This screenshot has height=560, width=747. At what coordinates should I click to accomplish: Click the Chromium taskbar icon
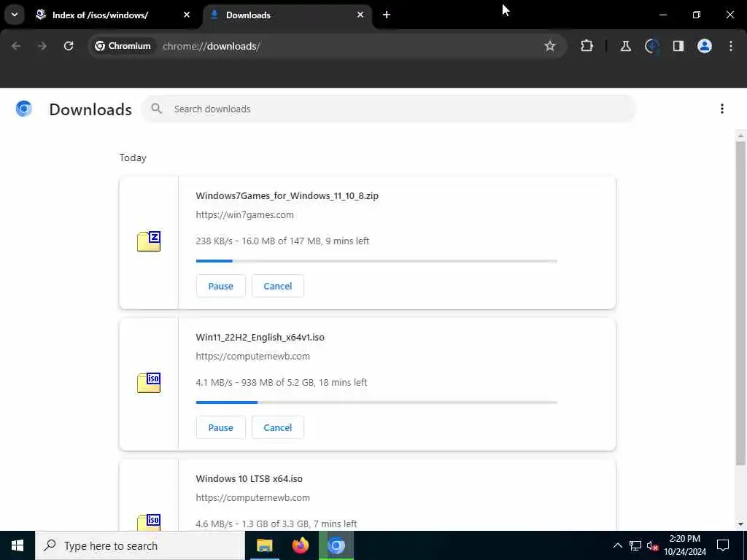(x=336, y=545)
